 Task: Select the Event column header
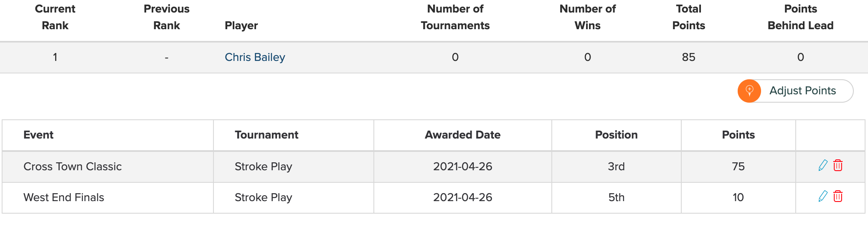38,135
